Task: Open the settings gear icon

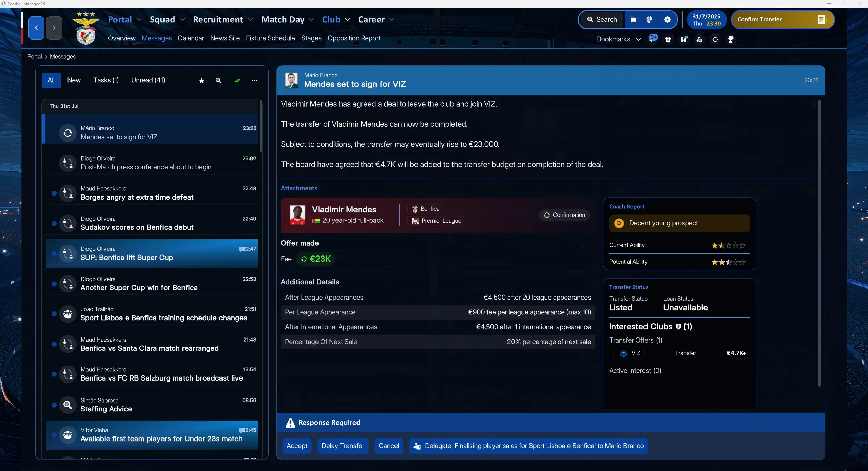Action: pos(667,20)
